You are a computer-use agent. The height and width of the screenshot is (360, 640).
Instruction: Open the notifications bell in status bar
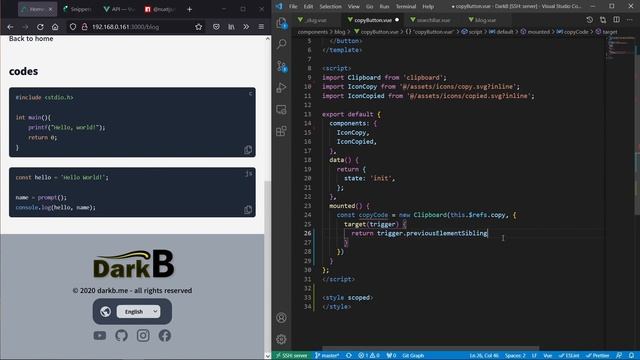[632, 356]
